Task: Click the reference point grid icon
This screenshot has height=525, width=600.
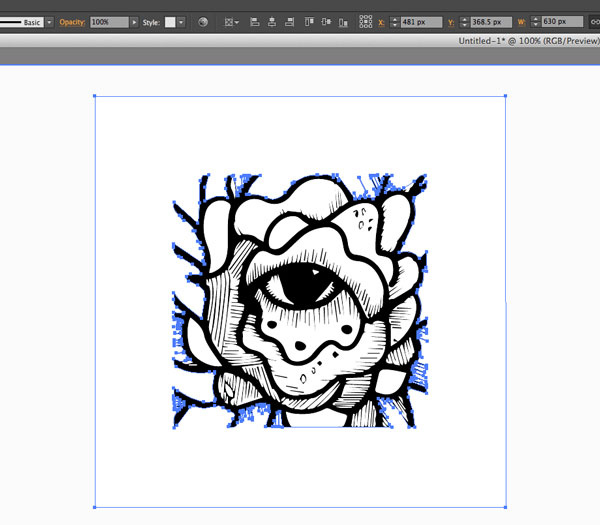Action: tap(366, 22)
